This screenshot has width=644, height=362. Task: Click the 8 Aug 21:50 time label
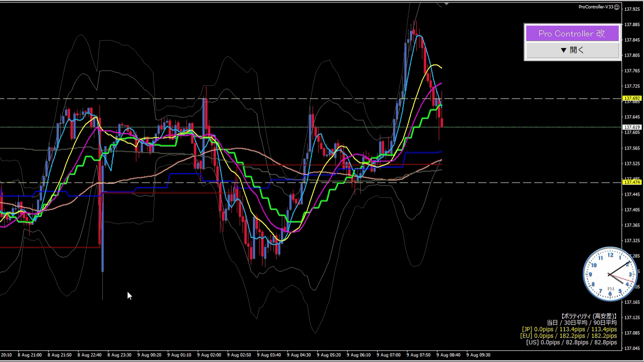(x=59, y=355)
